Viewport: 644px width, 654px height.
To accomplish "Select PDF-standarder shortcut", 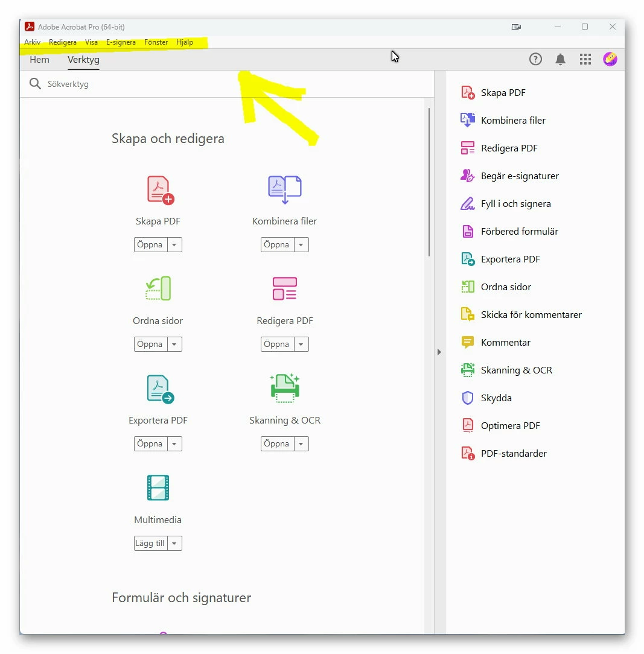I will tap(503, 453).
